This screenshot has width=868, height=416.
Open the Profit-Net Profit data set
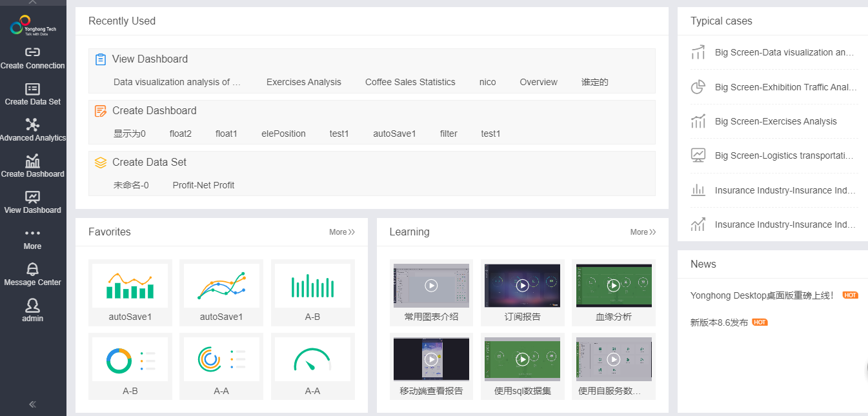click(x=203, y=185)
